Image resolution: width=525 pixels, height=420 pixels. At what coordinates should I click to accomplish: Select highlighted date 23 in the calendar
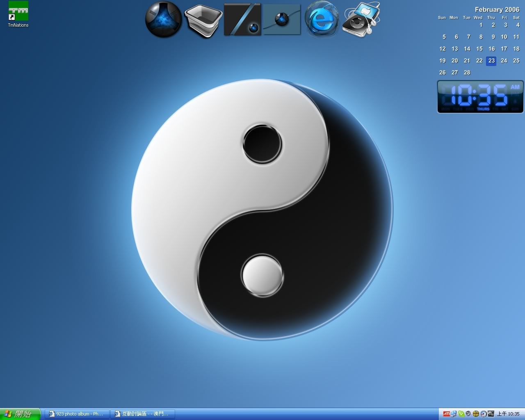(x=491, y=61)
